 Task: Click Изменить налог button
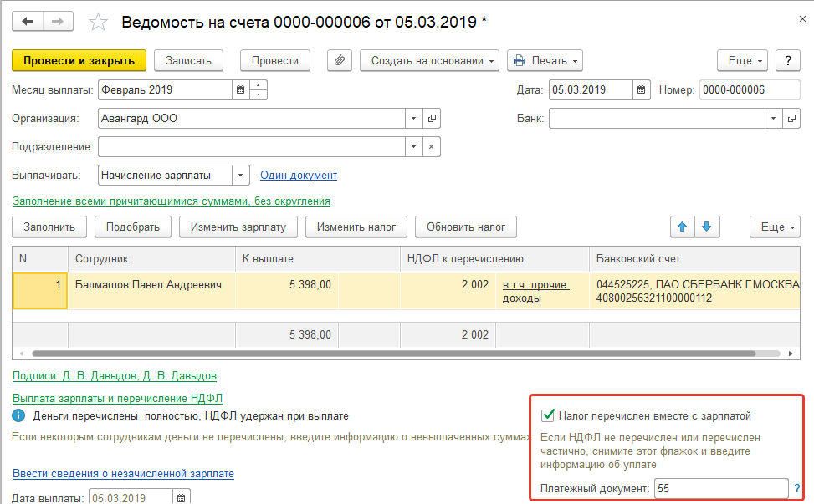pos(356,227)
